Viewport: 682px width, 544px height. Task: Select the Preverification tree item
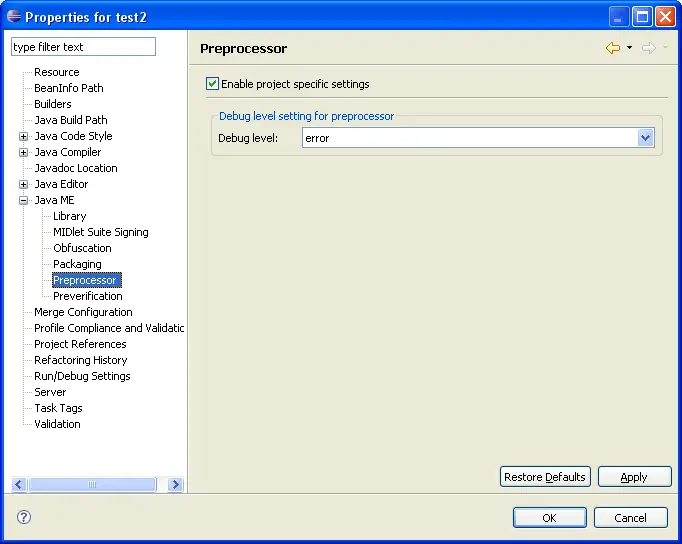pos(88,296)
